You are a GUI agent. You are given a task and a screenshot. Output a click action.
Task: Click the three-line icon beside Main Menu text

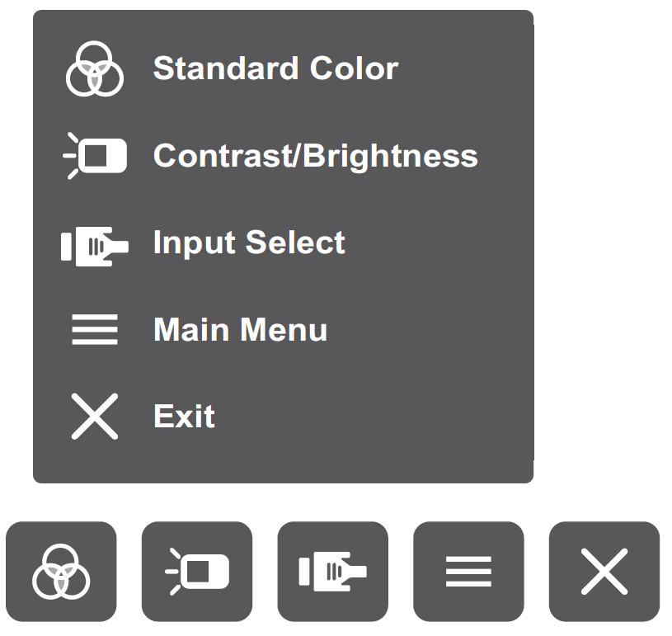tap(95, 329)
